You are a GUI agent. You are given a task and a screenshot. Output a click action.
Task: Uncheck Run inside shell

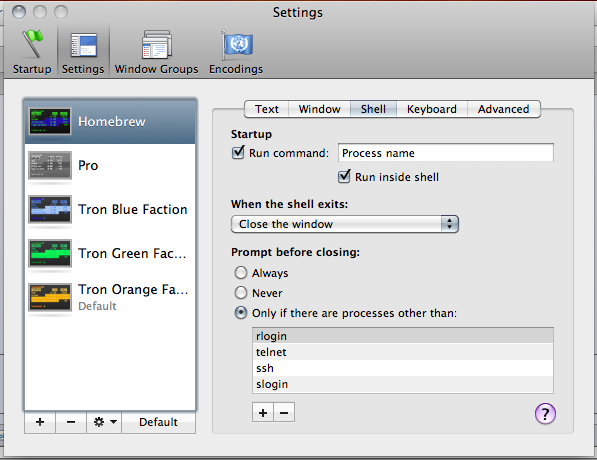click(x=344, y=176)
